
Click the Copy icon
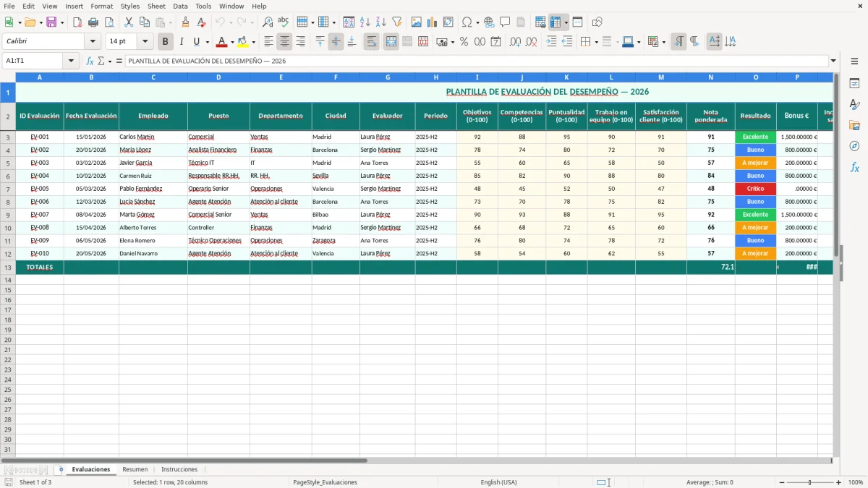(x=145, y=22)
